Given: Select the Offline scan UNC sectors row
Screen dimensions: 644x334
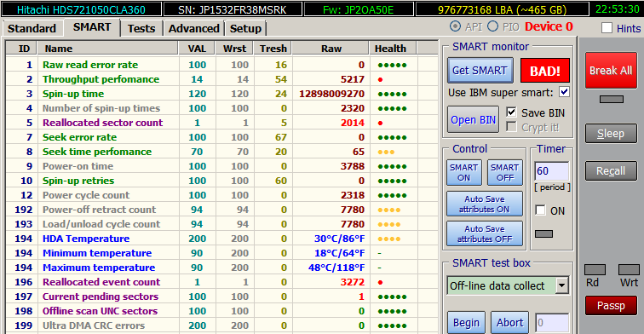Looking at the screenshot, I should pyautogui.click(x=221, y=311).
